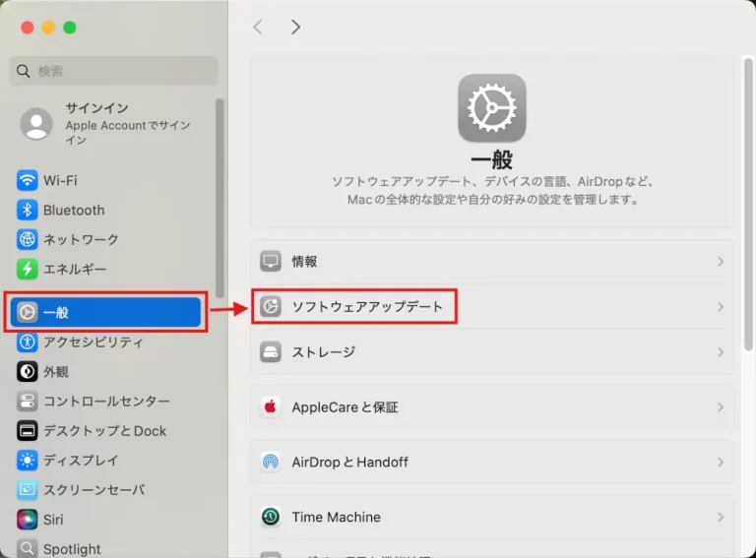This screenshot has width=756, height=558.
Task: Click the デスクトップとDock label
Action: (x=105, y=431)
